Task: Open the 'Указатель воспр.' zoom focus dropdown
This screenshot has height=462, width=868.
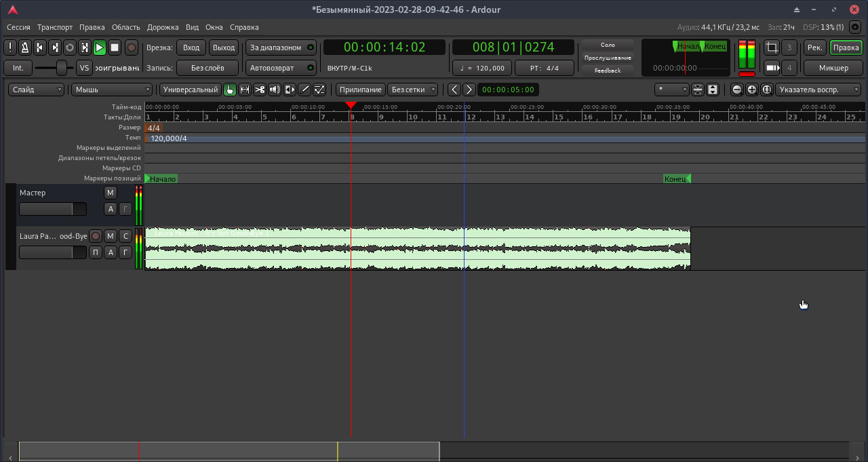Action: tap(818, 90)
